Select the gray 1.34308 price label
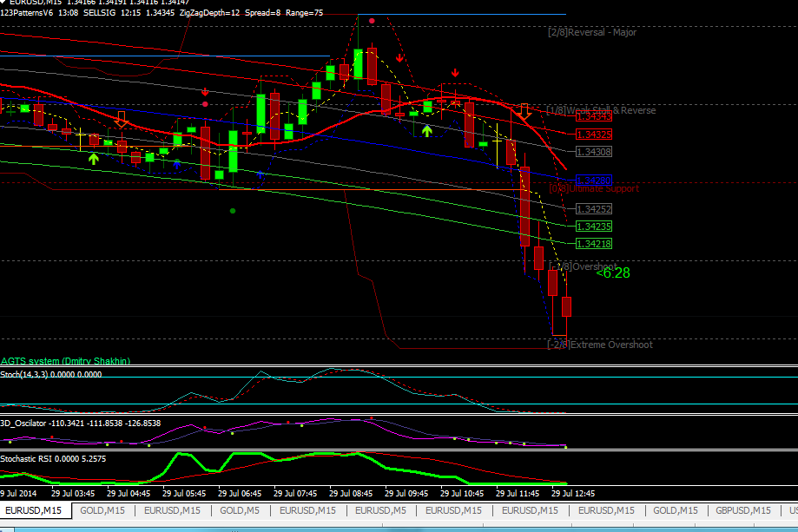This screenshot has height=532, width=798. (594, 152)
